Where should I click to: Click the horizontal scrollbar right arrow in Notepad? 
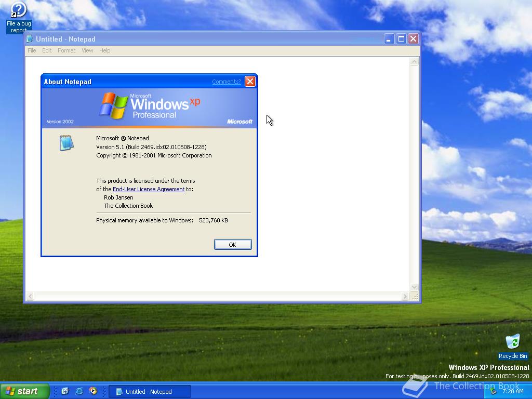coord(405,297)
